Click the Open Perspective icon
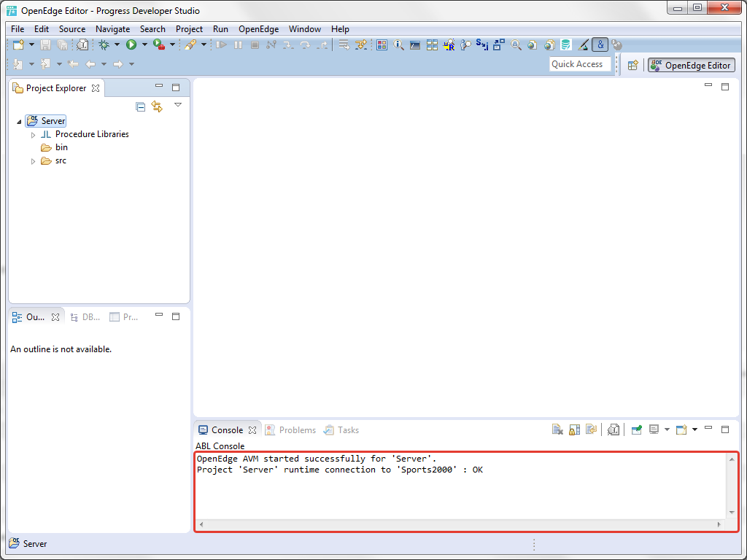The image size is (747, 560). pos(632,65)
